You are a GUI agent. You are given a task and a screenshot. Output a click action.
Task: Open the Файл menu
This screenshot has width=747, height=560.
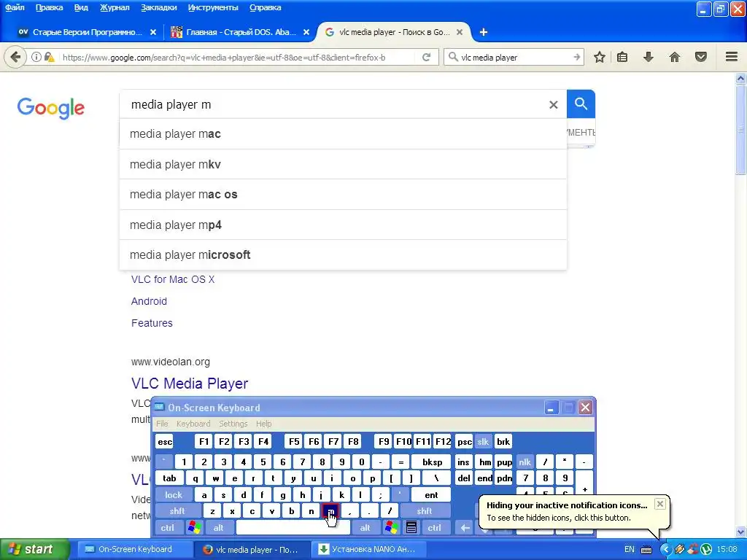pos(15,7)
